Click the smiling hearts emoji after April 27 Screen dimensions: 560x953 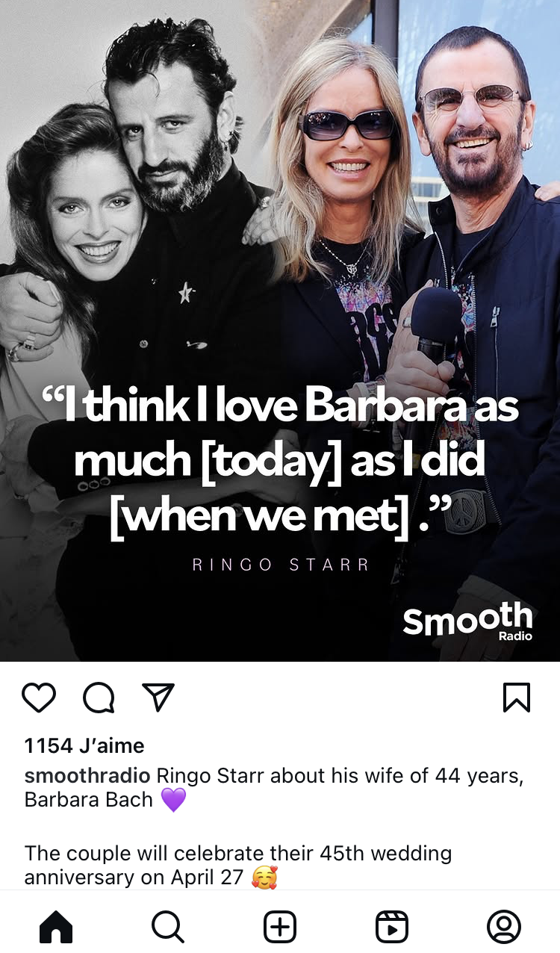coord(264,877)
